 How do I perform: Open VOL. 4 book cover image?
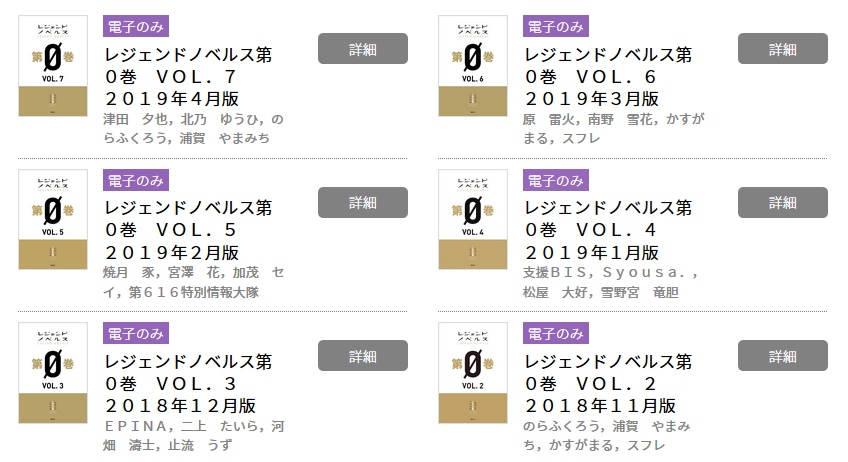pyautogui.click(x=473, y=219)
